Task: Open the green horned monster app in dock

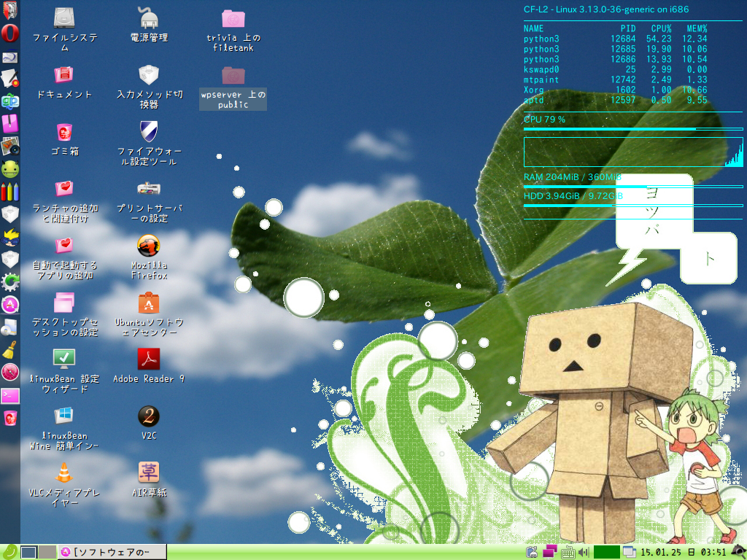Action: pos(9,169)
